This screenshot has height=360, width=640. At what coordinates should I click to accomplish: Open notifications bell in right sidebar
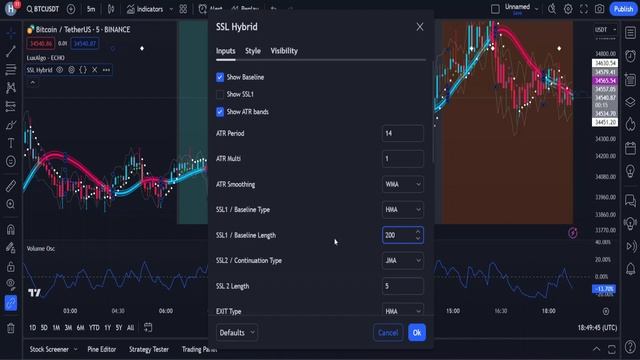click(630, 269)
